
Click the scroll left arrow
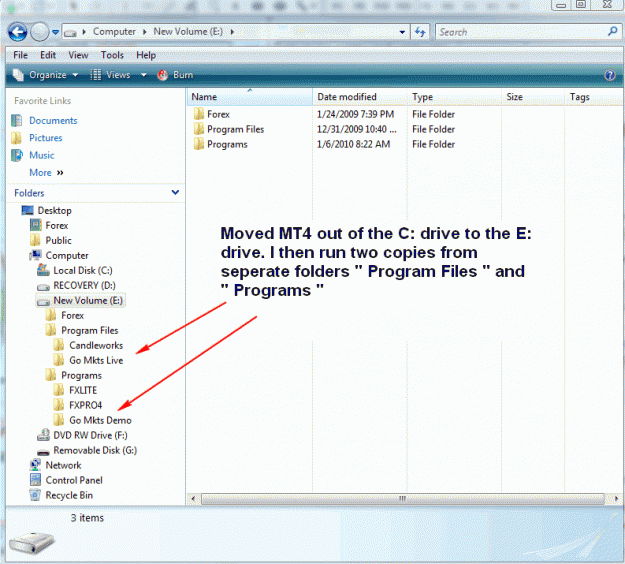click(194, 499)
